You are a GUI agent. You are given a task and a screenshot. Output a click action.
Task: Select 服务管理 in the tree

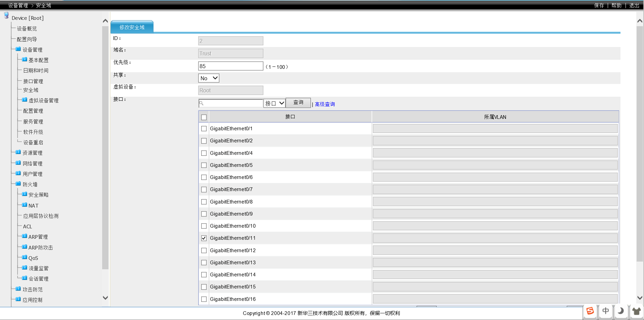pyautogui.click(x=33, y=122)
